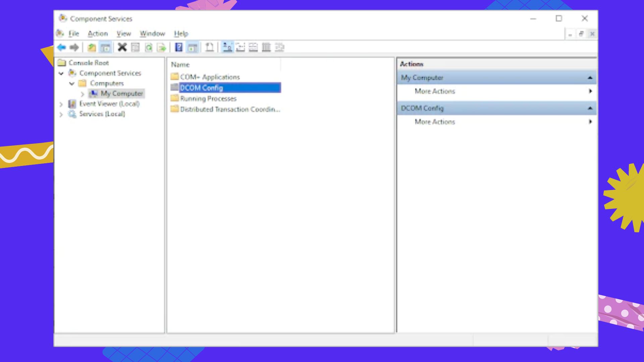Screen dimensions: 644x362
Task: Restore the inner MMC child window
Action: pyautogui.click(x=581, y=34)
